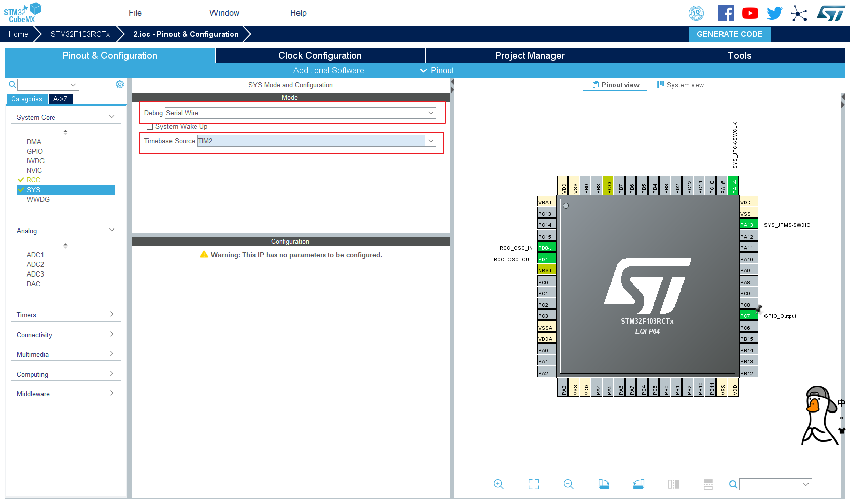Viewport: 850px width, 504px height.
Task: Click the search magnifier in categories panel
Action: coord(12,84)
